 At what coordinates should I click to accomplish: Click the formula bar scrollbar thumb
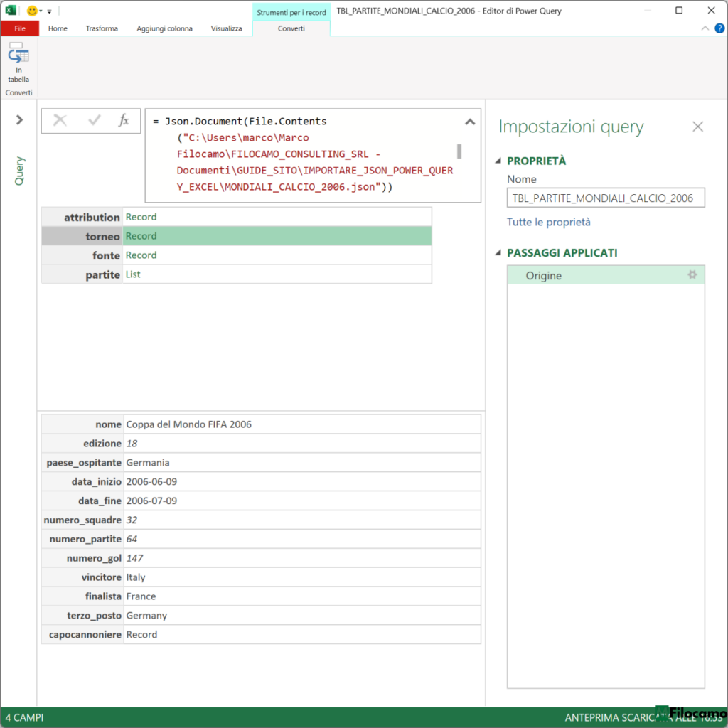click(x=459, y=151)
